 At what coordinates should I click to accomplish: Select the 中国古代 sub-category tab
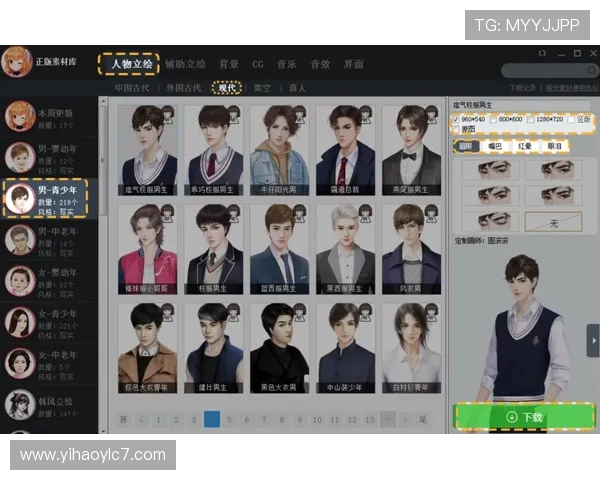click(x=132, y=88)
